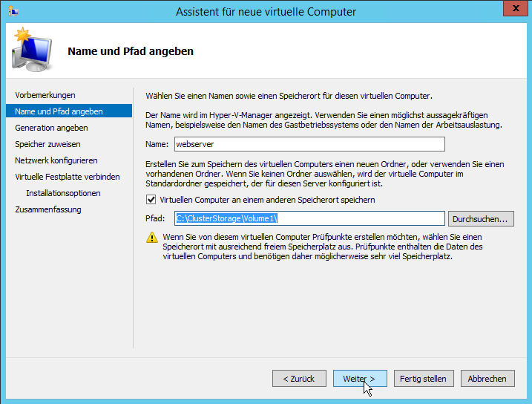Open the 'Netzwerk konfigurieren' step
The width and height of the screenshot is (532, 404).
coord(56,160)
